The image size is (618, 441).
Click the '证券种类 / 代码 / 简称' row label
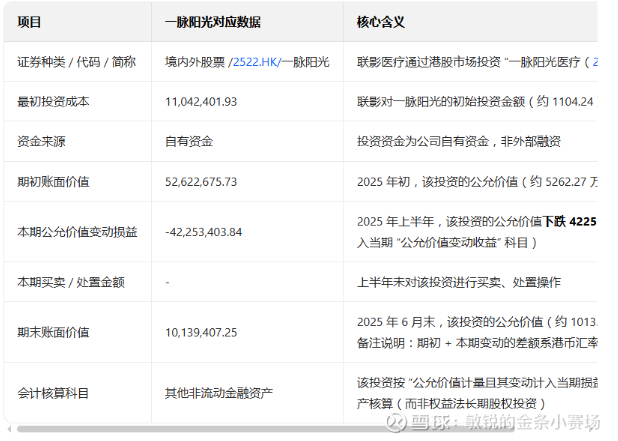76,62
